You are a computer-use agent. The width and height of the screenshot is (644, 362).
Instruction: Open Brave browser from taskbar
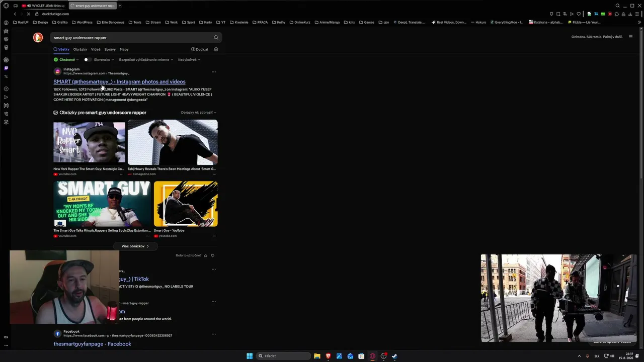point(328,356)
